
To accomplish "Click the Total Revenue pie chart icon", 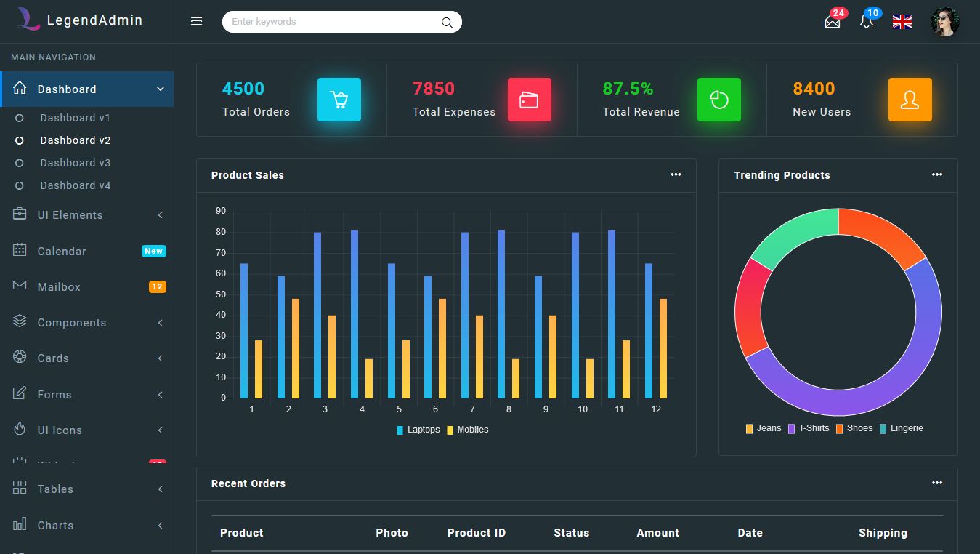I will coord(718,100).
